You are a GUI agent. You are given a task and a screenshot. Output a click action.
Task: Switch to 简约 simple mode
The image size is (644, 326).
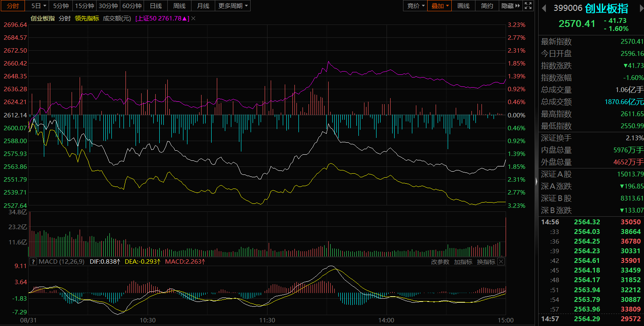pos(487,6)
